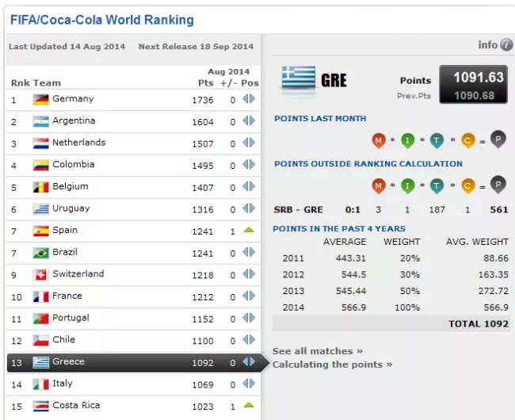The image size is (515, 420).
Task: Click the green up arrow in Spain row
Action: tap(249, 231)
